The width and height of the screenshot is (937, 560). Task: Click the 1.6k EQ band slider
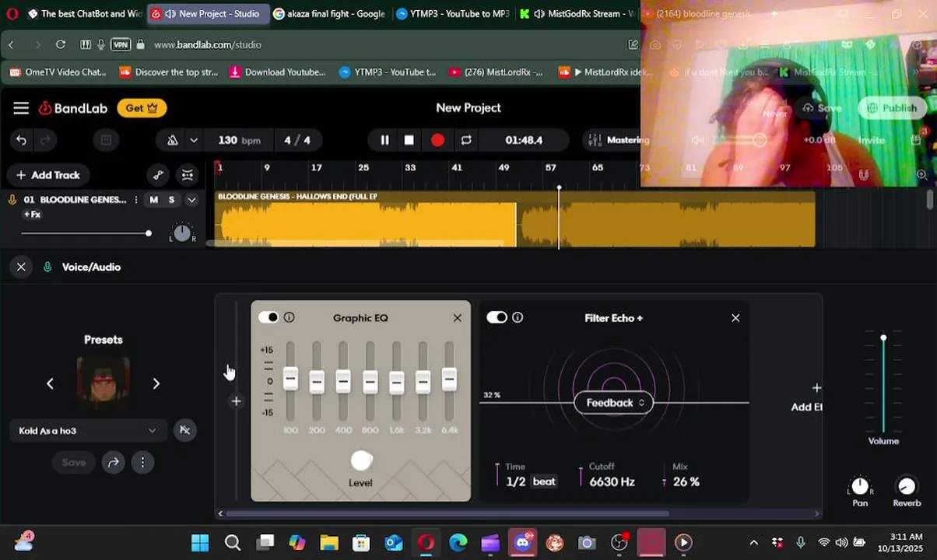click(396, 382)
